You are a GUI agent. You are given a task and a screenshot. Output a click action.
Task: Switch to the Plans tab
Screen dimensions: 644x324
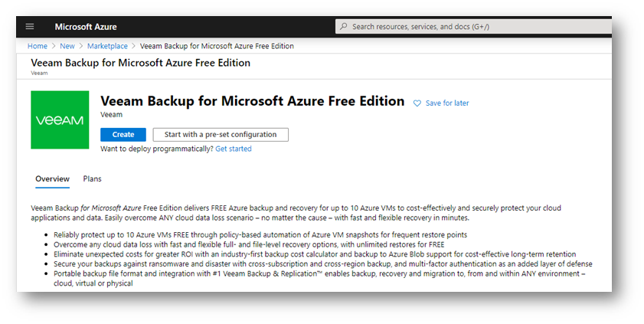pyautogui.click(x=92, y=178)
